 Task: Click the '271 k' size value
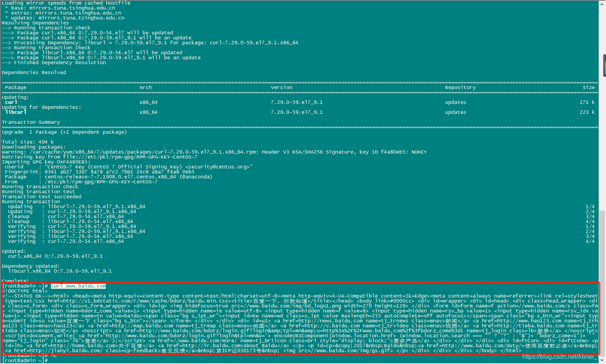click(587, 102)
